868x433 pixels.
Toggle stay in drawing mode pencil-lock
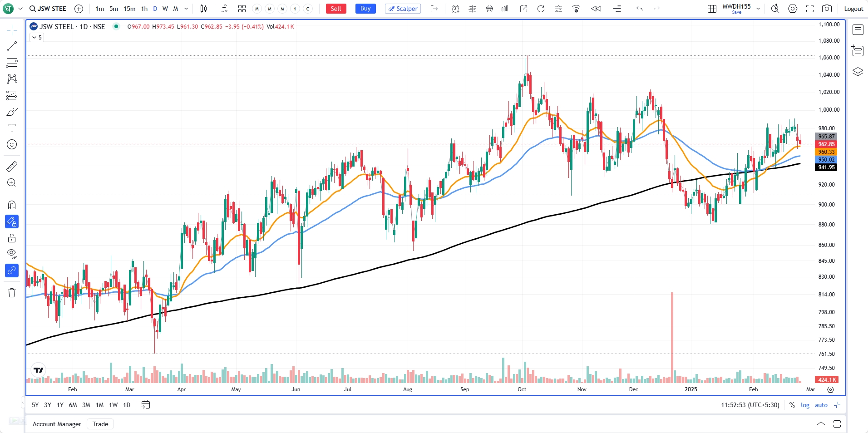coord(12,221)
